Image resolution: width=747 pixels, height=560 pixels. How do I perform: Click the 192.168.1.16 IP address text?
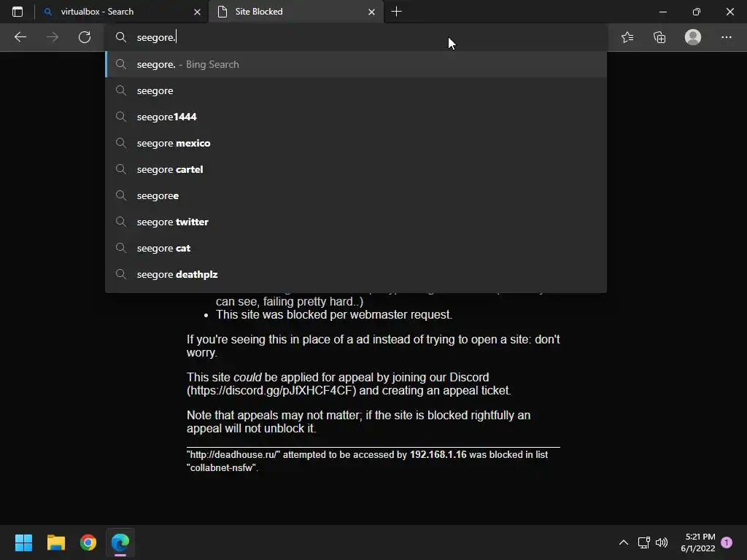[x=438, y=455]
